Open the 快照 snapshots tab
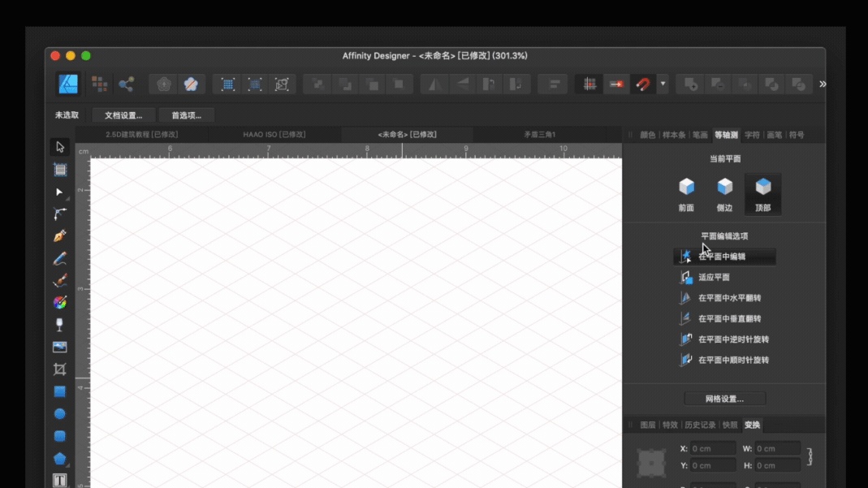The width and height of the screenshot is (868, 488). coord(730,425)
